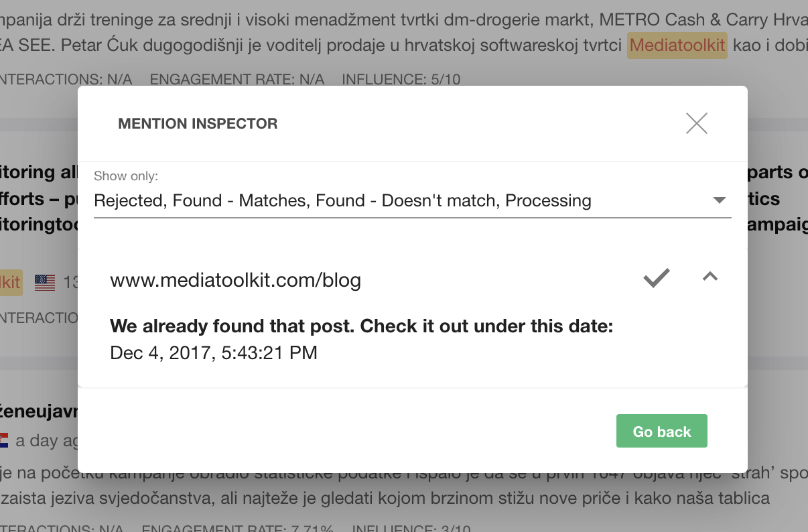This screenshot has height=532, width=808.
Task: Collapse the www.mediatoolkit.com/blog entry with the chevron
Action: click(710, 277)
